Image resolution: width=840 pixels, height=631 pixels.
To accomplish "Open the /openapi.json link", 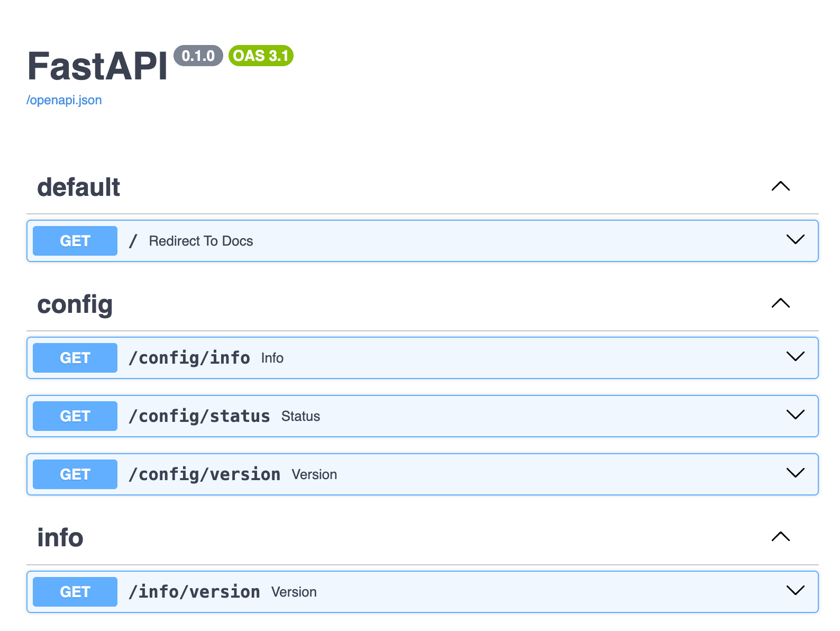I will 64,100.
